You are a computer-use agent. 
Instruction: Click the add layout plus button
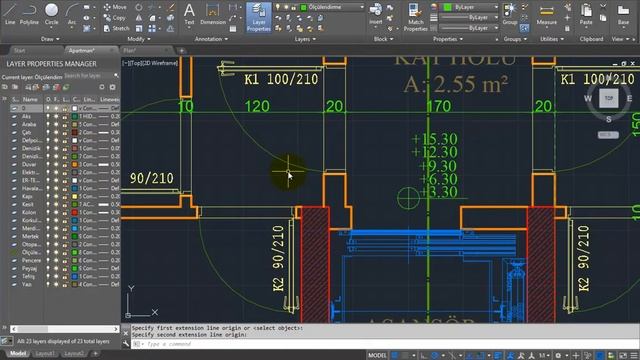96,353
